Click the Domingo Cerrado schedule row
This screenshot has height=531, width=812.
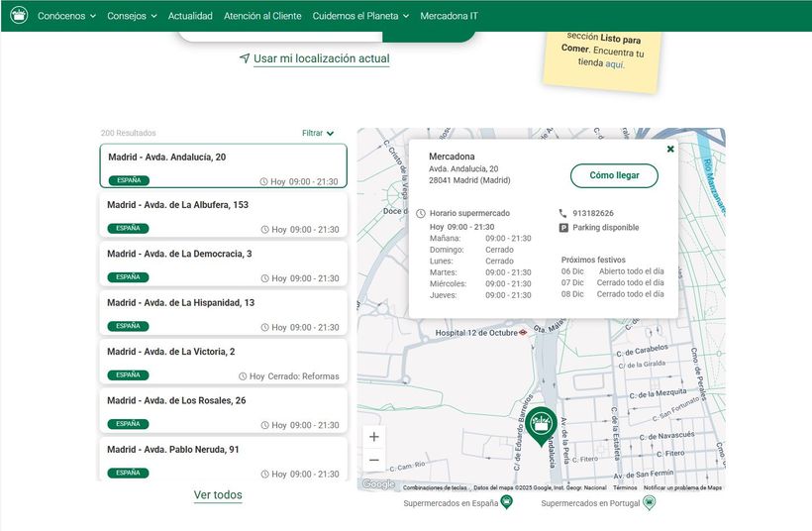click(471, 250)
